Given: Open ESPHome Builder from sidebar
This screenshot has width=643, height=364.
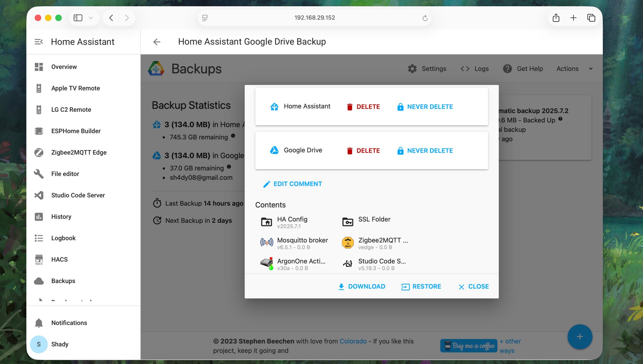Looking at the screenshot, I should [83, 131].
